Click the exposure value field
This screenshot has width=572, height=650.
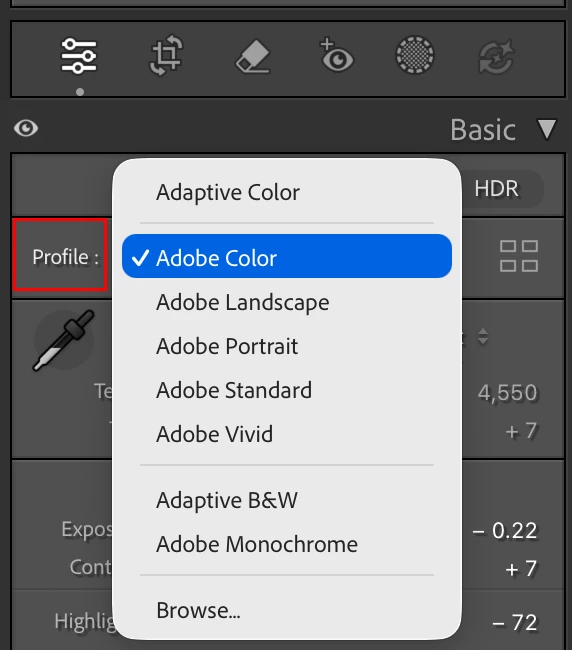coord(505,531)
